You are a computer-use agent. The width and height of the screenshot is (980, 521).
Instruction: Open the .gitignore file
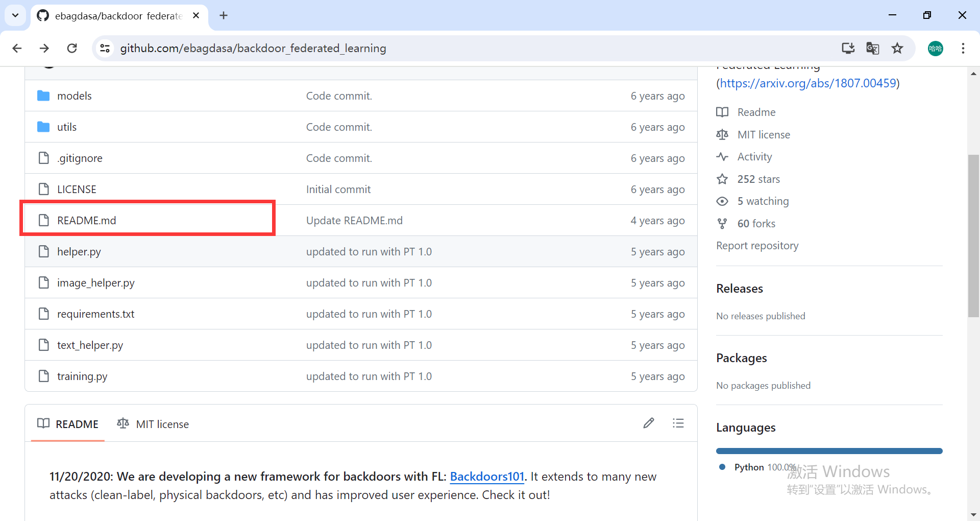coord(80,158)
